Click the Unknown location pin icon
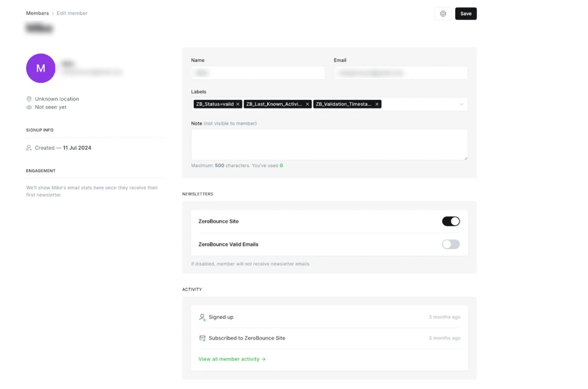 [x=29, y=99]
